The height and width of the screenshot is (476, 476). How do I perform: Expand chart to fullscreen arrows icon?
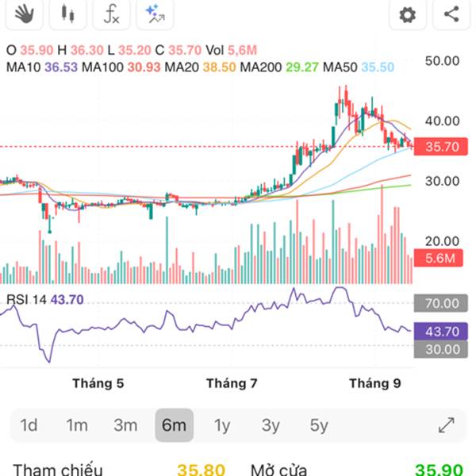[x=447, y=425]
